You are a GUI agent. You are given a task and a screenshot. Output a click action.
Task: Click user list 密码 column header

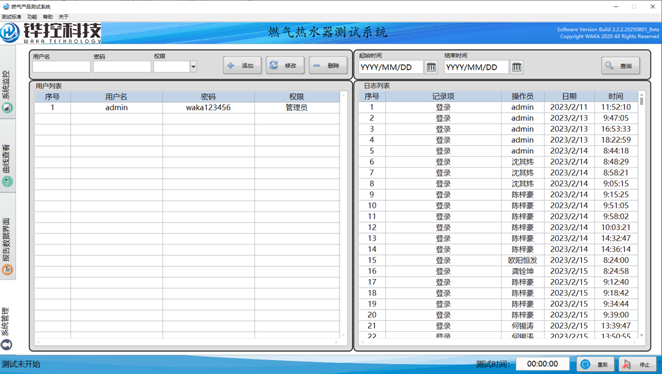coord(208,97)
